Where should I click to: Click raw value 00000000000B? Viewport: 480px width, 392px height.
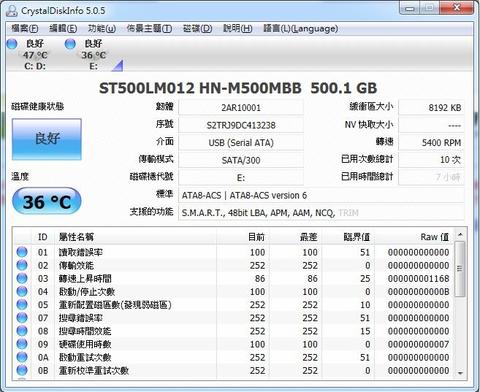(418, 292)
